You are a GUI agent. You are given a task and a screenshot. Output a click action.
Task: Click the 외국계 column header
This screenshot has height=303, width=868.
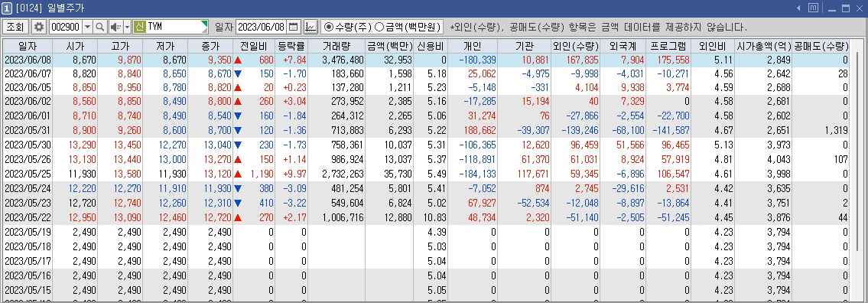[x=623, y=46]
